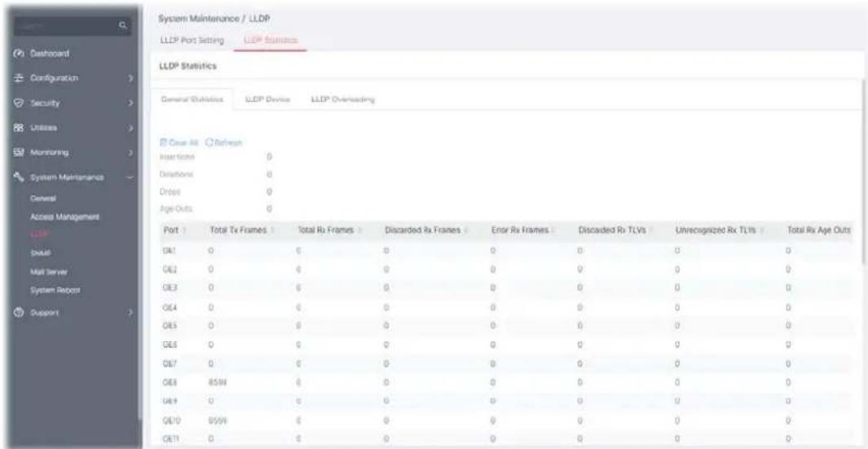The image size is (868, 449).
Task: Open the LLDP Overloading sub-tab
Action: (343, 99)
